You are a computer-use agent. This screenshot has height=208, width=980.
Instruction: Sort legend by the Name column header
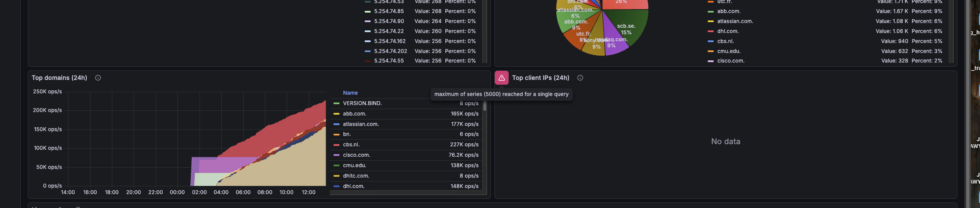(x=350, y=93)
